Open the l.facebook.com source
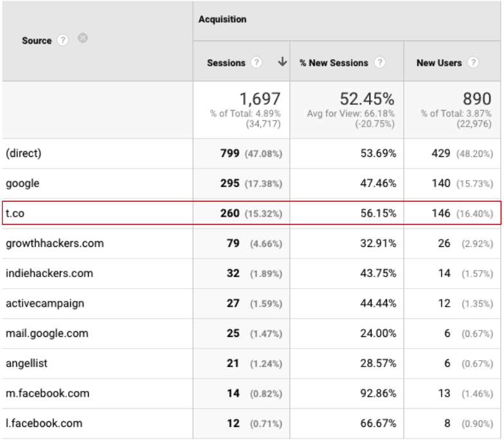Image resolution: width=504 pixels, height=443 pixels. pyautogui.click(x=44, y=423)
